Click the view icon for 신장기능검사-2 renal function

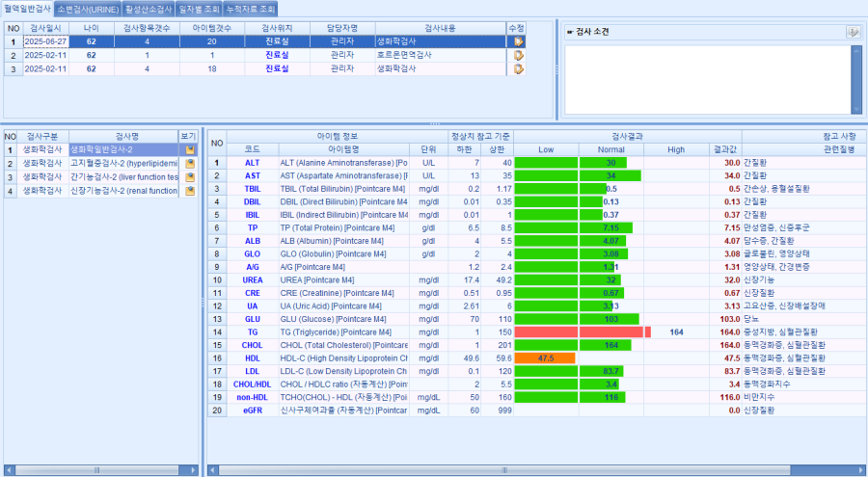[x=190, y=191]
